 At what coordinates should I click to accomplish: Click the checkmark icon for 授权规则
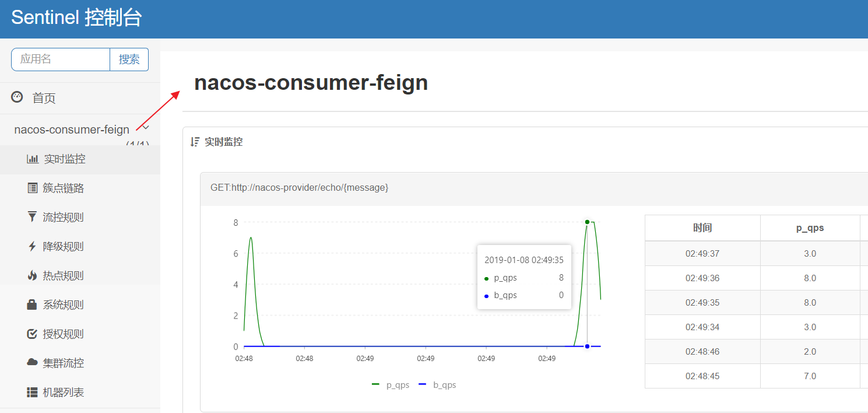tap(33, 334)
